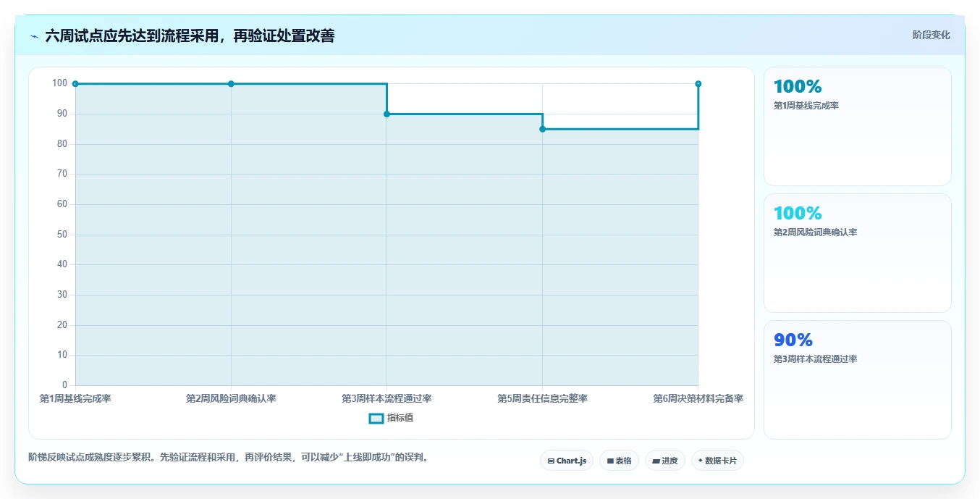Click the footnote starting with 阶梯反映试点成熟度
Screen dimensions: 980x499
228,458
